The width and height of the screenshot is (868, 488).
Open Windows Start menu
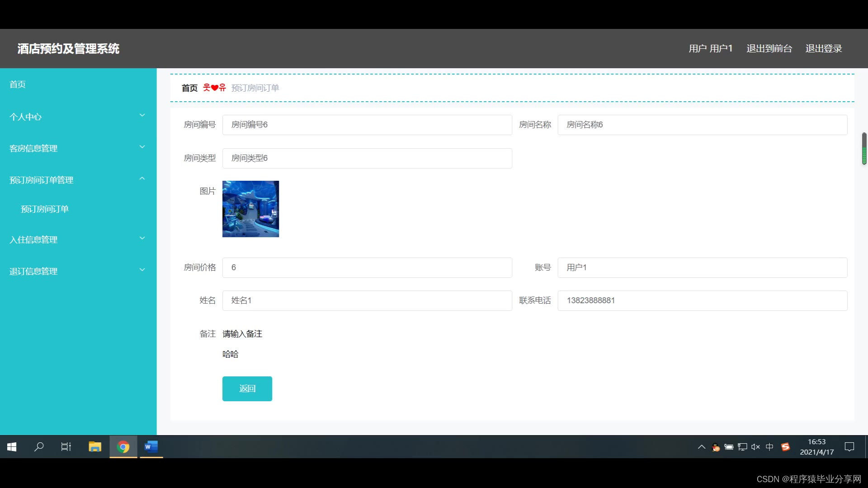point(12,447)
